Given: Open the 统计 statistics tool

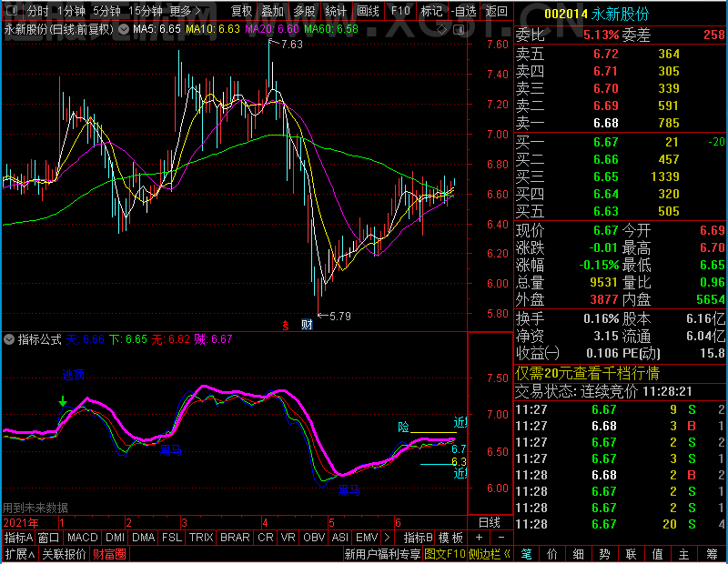Looking at the screenshot, I should tap(336, 11).
